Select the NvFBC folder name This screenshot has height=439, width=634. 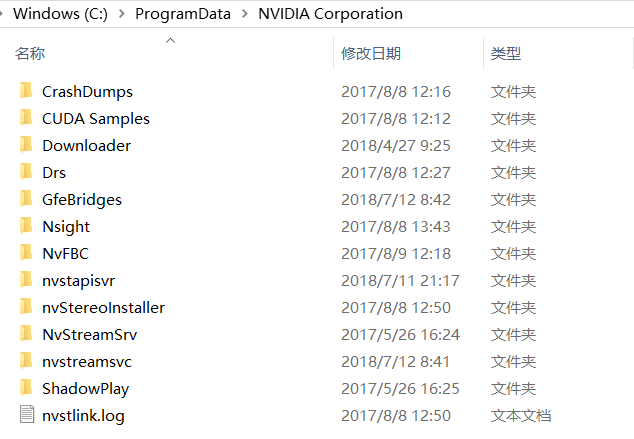click(66, 254)
